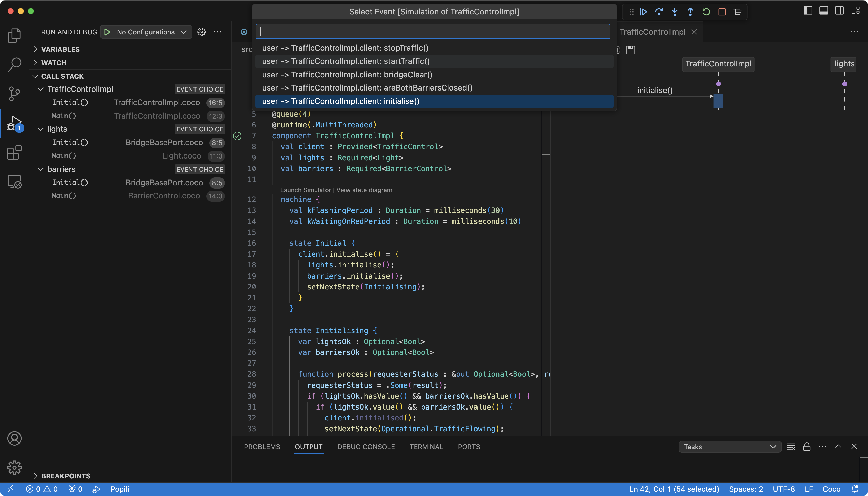Image resolution: width=868 pixels, height=496 pixels.
Task: Focus the Select Event search field
Action: 433,31
